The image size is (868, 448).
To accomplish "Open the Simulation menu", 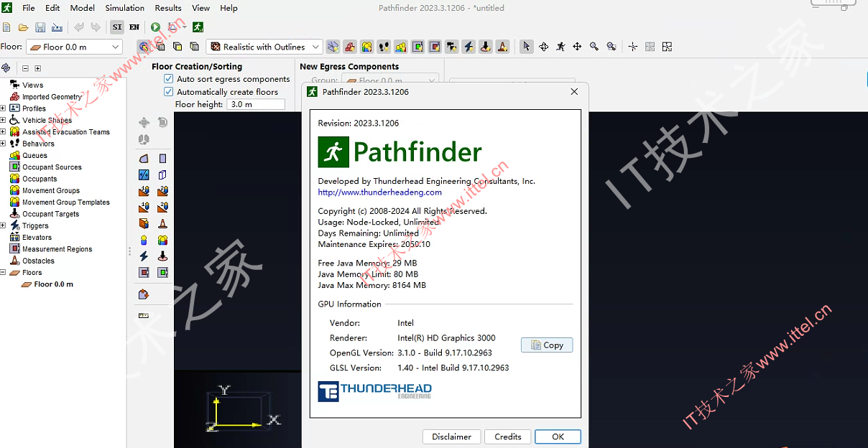I will (125, 8).
